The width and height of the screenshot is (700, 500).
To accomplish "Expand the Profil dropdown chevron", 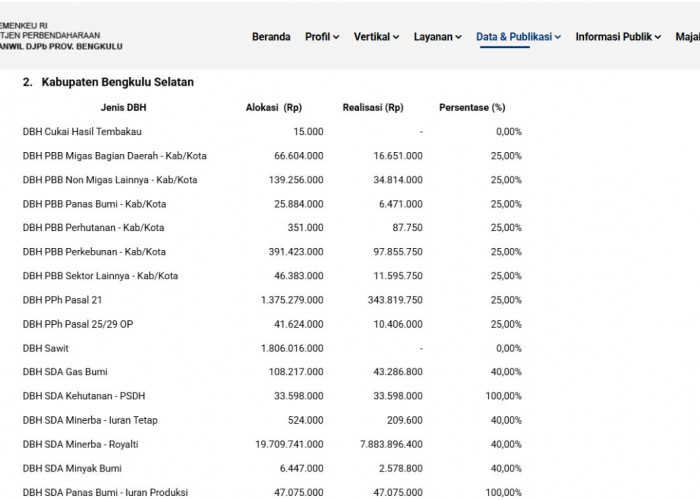I will click(x=336, y=37).
